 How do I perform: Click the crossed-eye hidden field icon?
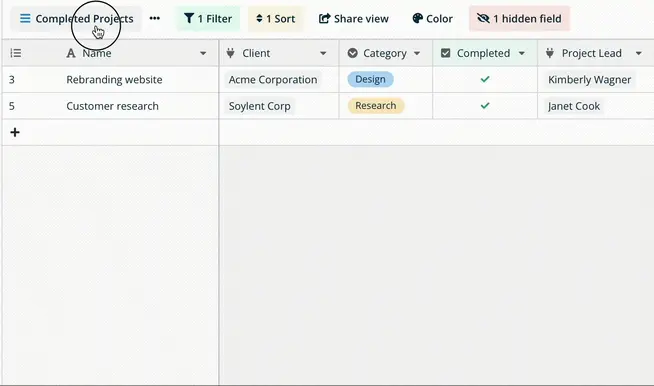(483, 18)
